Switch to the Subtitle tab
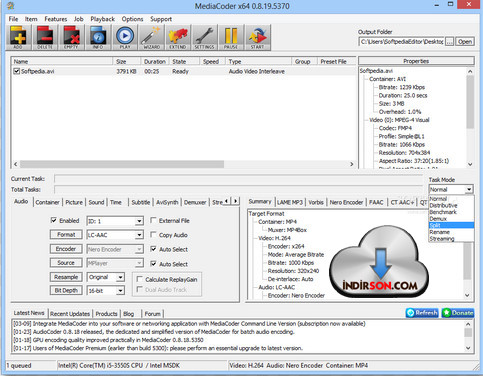This screenshot has height=376, width=483. click(x=141, y=202)
